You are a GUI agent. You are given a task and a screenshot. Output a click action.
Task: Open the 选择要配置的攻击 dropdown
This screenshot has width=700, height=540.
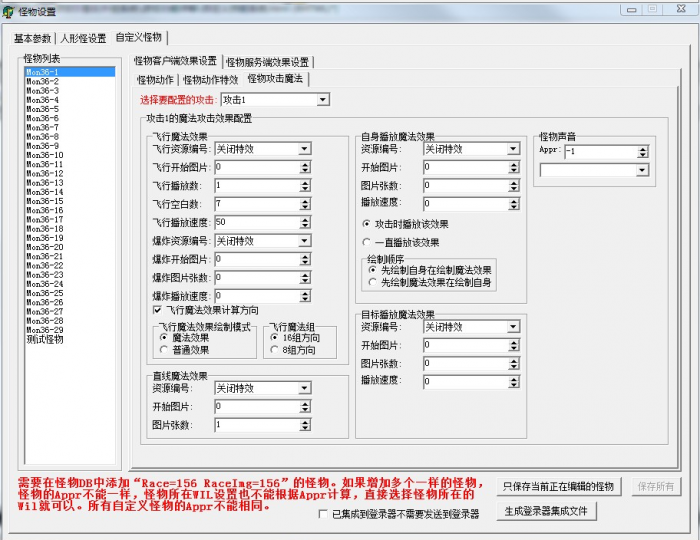click(x=322, y=100)
